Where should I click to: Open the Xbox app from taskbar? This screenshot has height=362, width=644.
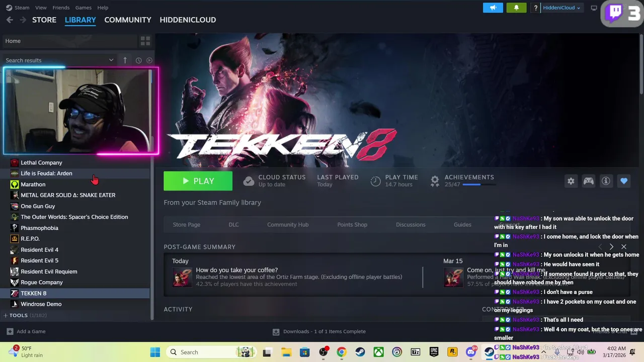(x=378, y=352)
